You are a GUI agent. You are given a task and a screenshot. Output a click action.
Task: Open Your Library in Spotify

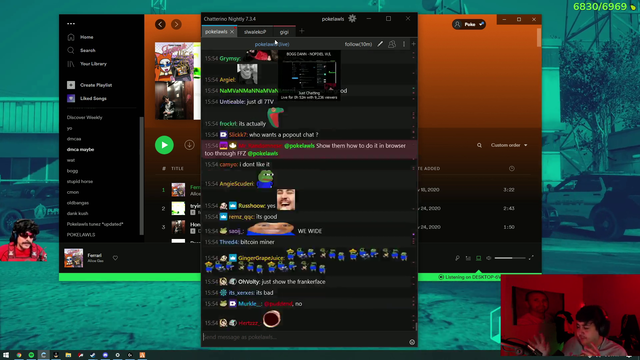87,64
